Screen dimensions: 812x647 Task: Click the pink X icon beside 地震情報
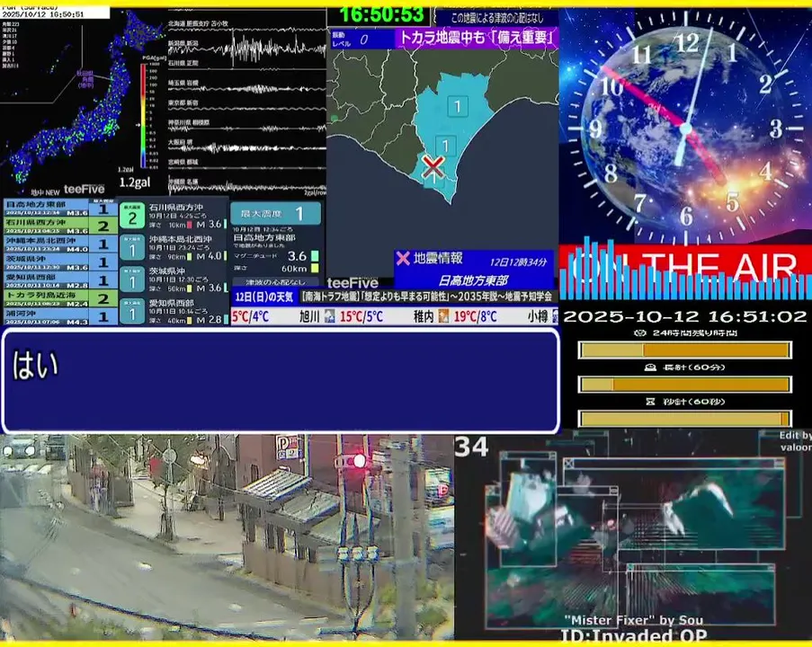point(402,258)
